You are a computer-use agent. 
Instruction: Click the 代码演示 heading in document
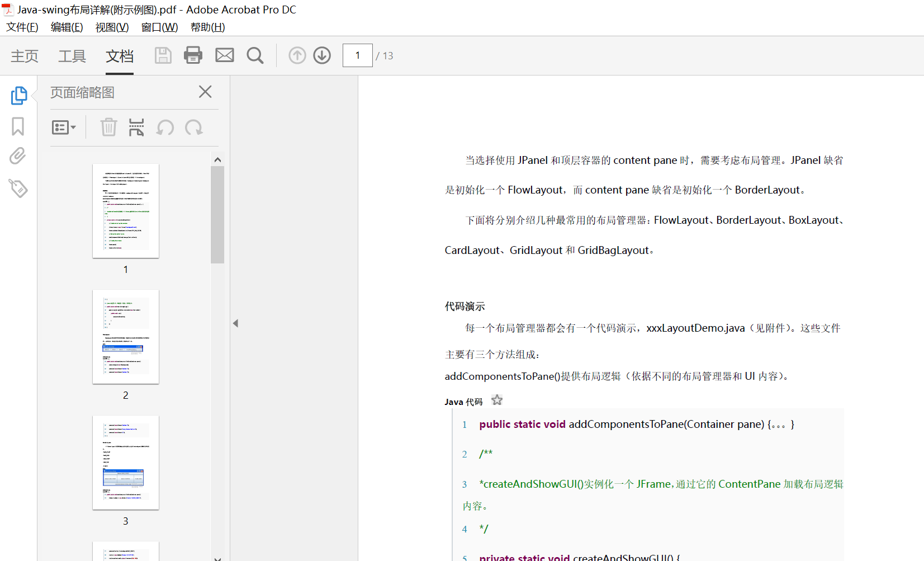pos(465,306)
